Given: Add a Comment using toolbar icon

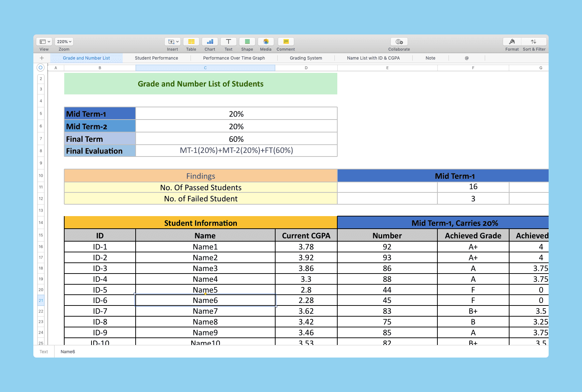Looking at the screenshot, I should [x=286, y=42].
